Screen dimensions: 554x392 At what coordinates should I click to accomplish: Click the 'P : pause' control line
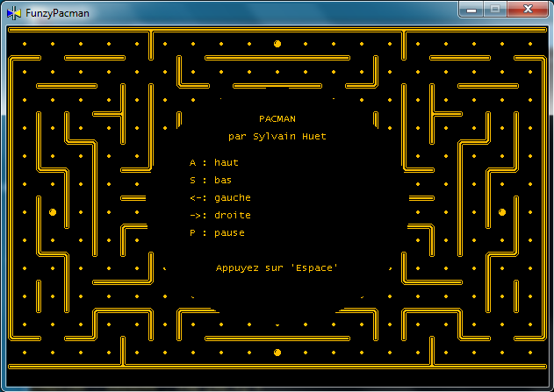coord(217,233)
